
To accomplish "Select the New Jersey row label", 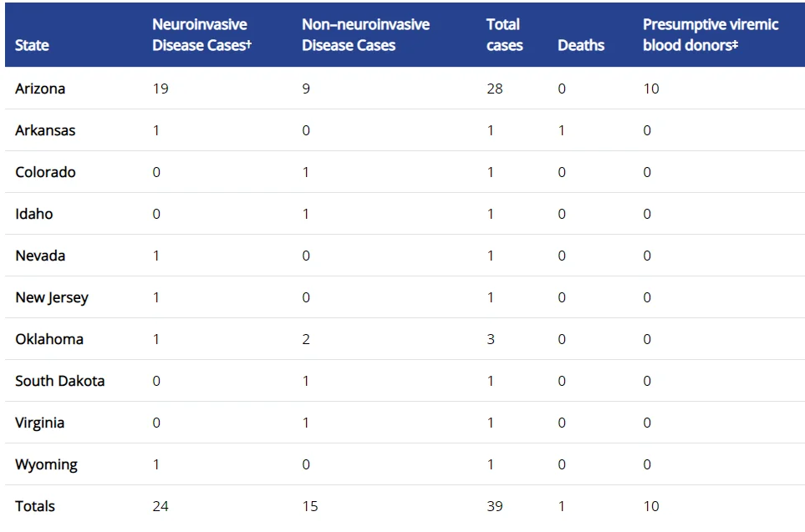I will (x=52, y=297).
